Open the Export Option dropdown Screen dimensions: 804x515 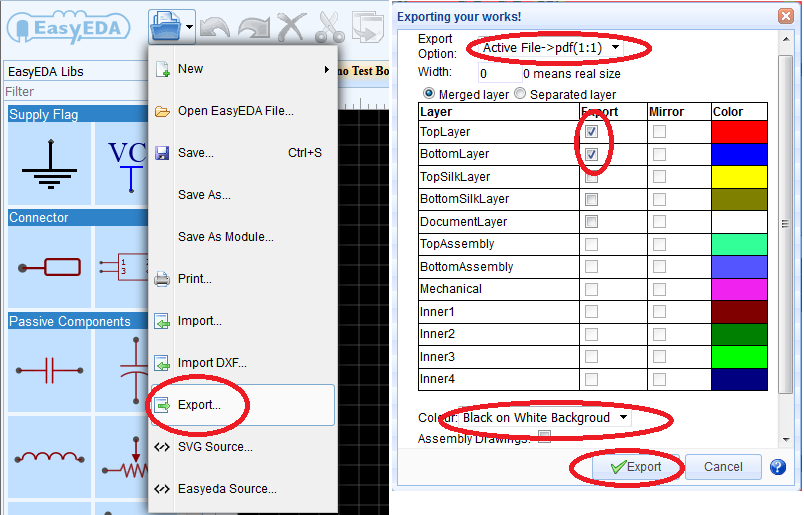tap(551, 48)
